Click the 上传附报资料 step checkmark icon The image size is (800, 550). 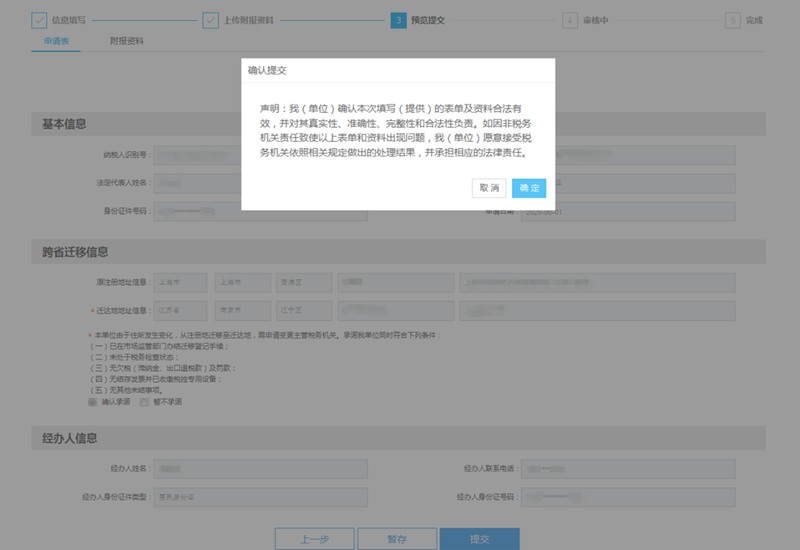tap(210, 20)
